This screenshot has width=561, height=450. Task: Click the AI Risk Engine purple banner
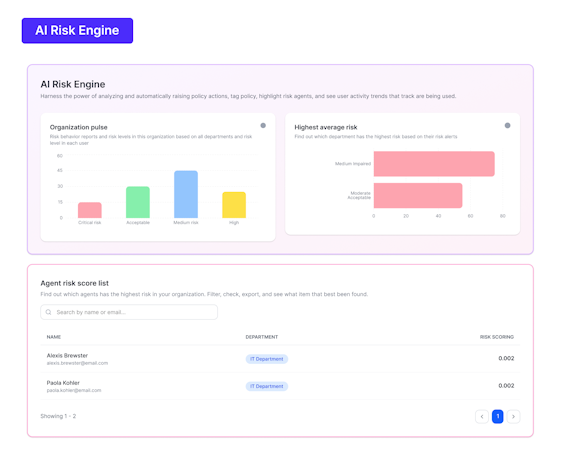pyautogui.click(x=77, y=31)
